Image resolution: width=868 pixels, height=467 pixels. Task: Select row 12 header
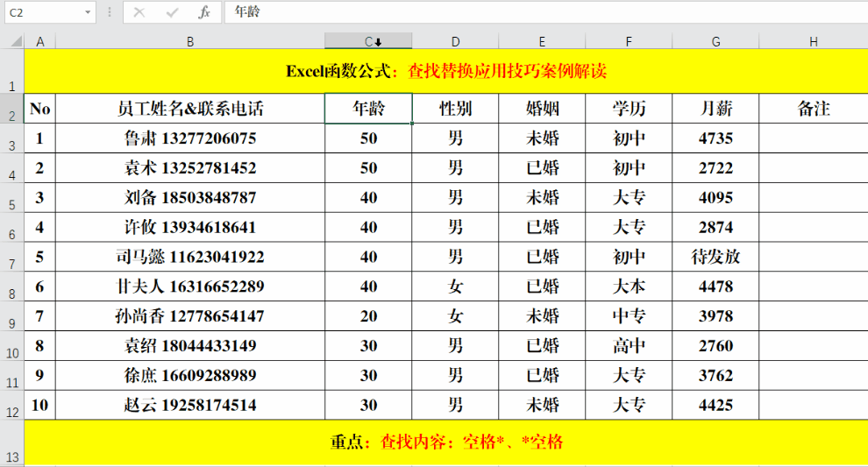[11, 405]
